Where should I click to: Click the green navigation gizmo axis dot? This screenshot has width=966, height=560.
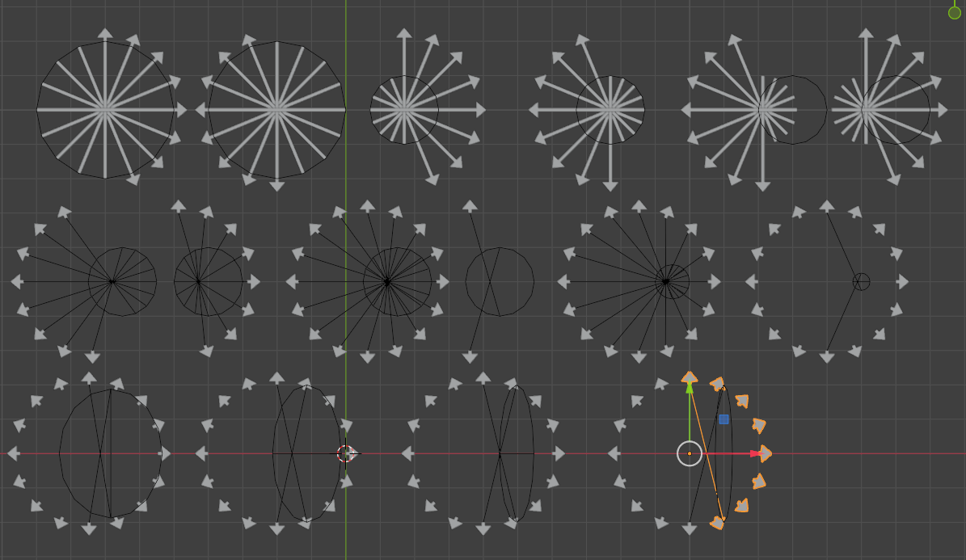coord(955,12)
